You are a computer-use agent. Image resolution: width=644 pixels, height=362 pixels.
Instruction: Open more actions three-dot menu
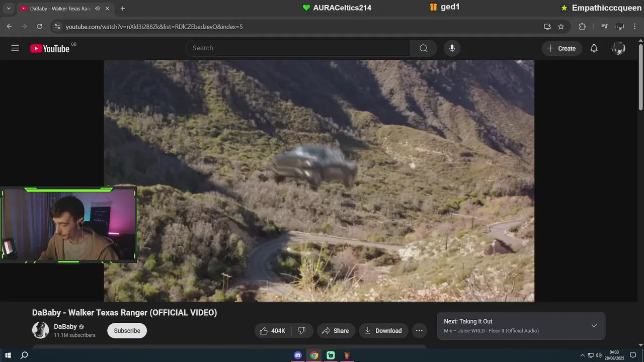coord(419,330)
